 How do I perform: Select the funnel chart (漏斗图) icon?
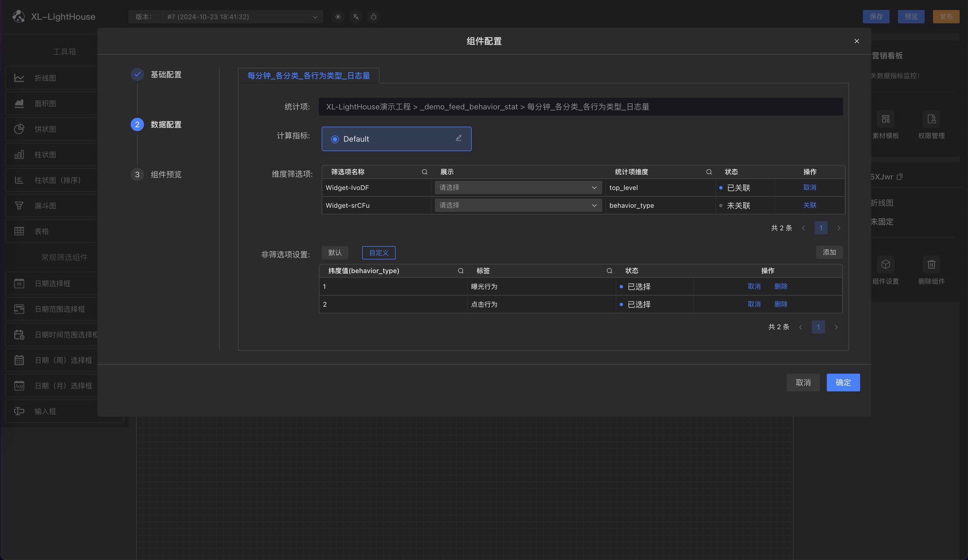(19, 206)
